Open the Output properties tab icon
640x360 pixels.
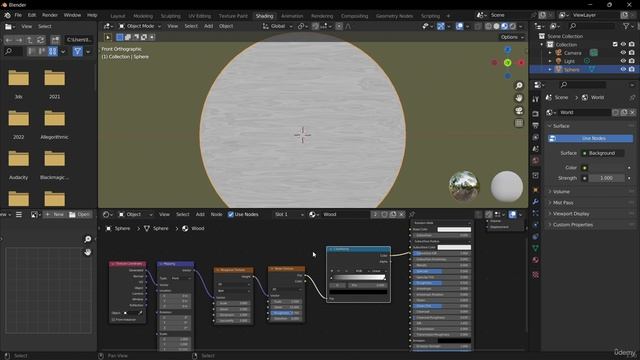(x=536, y=126)
